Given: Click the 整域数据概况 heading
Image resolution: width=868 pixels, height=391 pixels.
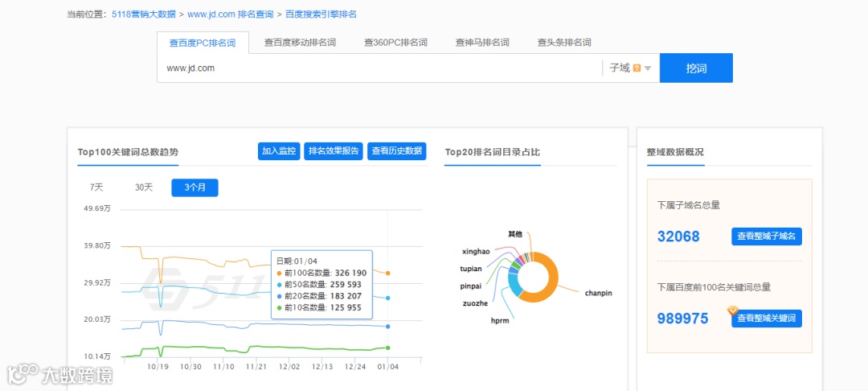Looking at the screenshot, I should pos(675,152).
